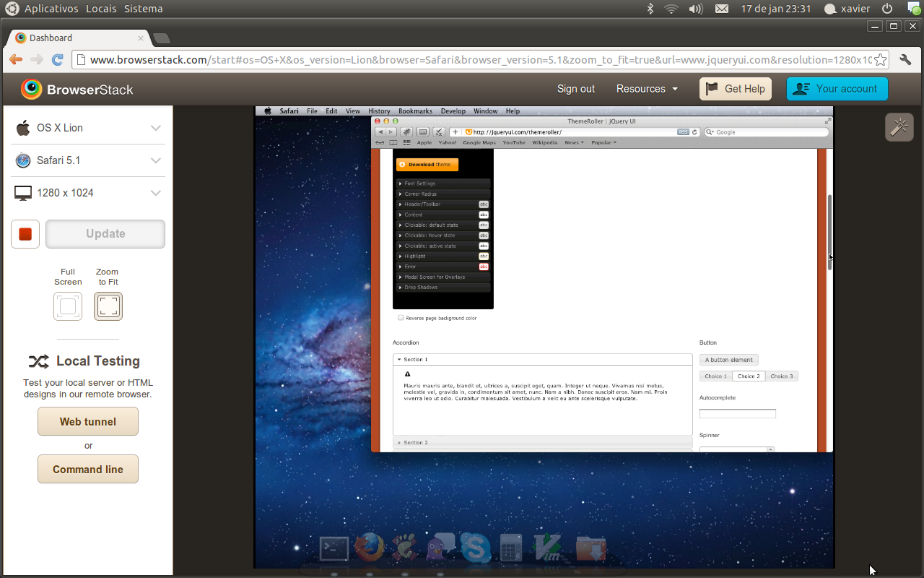Open the volume indicator in top panel

695,9
